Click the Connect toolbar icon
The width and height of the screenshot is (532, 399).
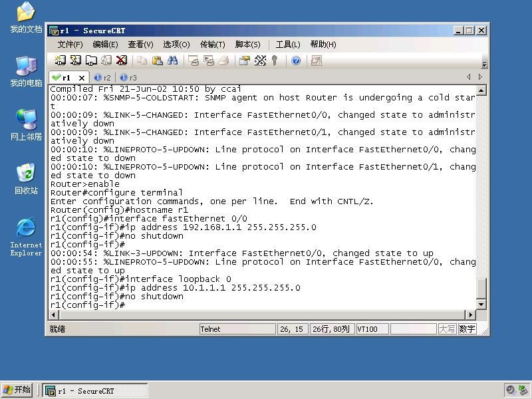tap(60, 61)
